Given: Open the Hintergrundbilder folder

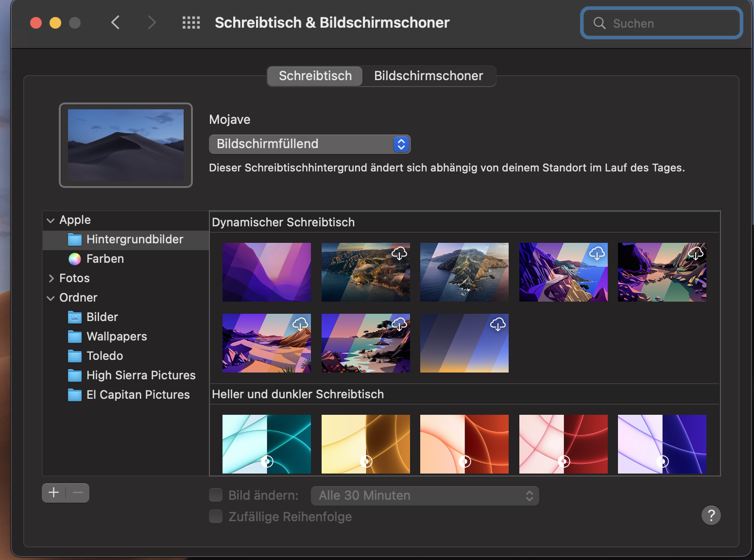Looking at the screenshot, I should [135, 239].
